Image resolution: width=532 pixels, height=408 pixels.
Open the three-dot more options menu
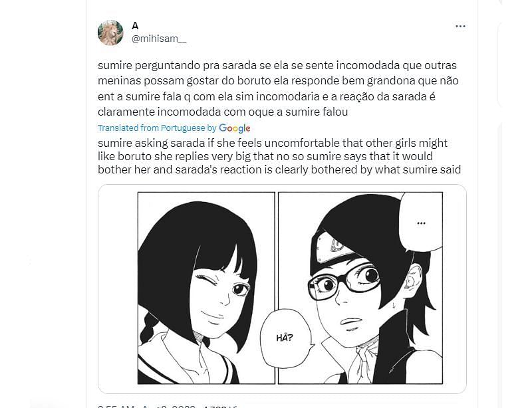460,26
